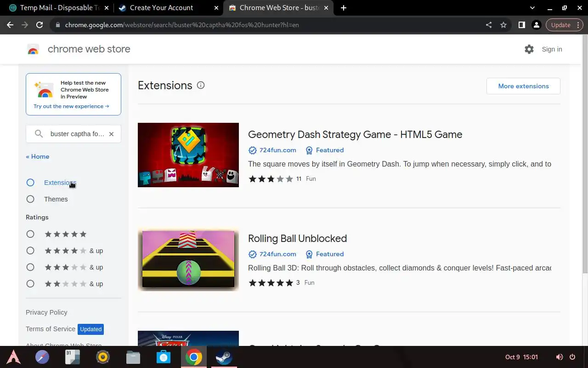588x368 pixels.
Task: Click Try out the new experience link
Action: pyautogui.click(x=71, y=106)
